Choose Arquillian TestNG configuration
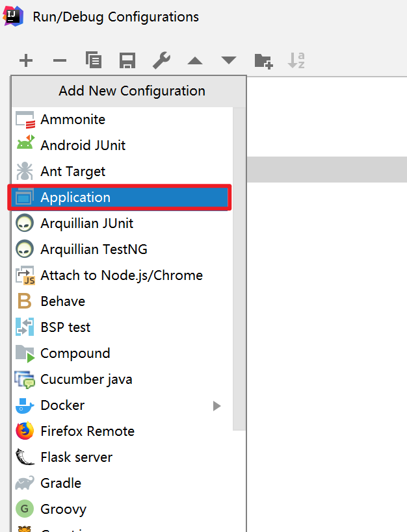This screenshot has height=532, width=407. (x=94, y=249)
